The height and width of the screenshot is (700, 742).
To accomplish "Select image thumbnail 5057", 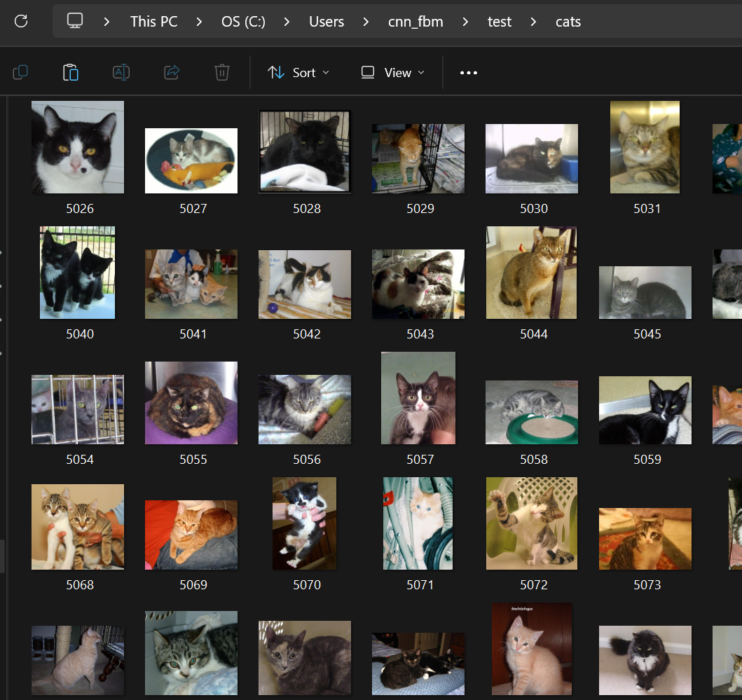I will [x=418, y=398].
